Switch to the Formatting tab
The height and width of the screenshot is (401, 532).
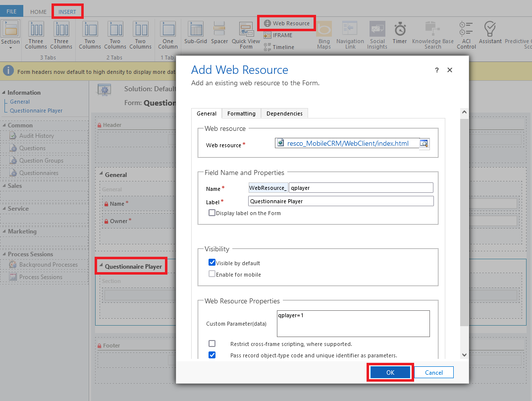pyautogui.click(x=241, y=114)
